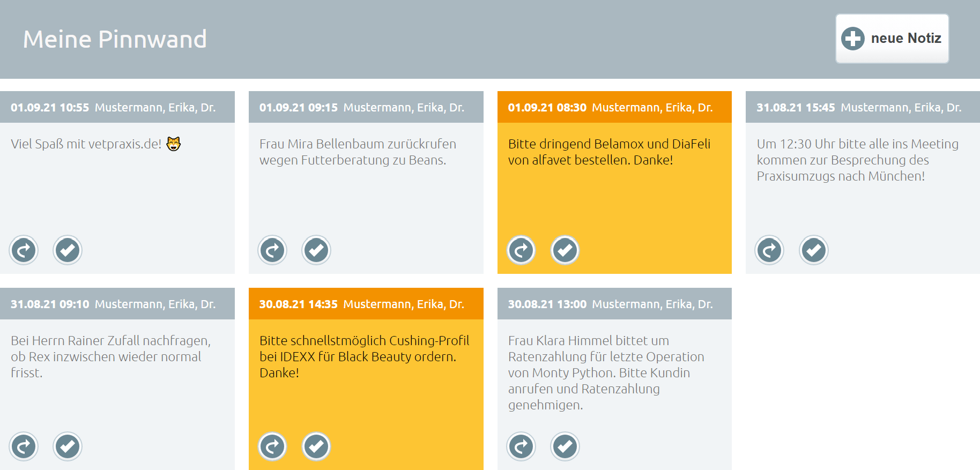Forward the Klara Himmel Ratenzahlung note
Image resolution: width=980 pixels, height=470 pixels.
tap(521, 446)
